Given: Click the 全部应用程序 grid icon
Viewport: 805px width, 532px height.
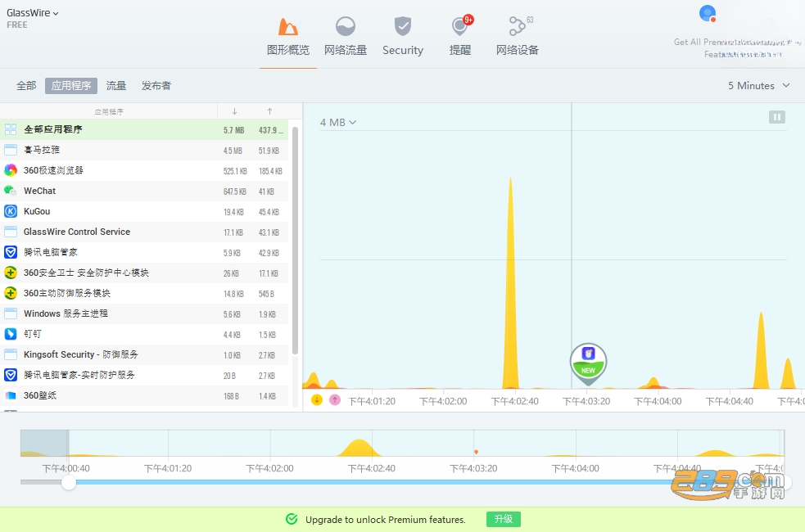Looking at the screenshot, I should tap(11, 129).
